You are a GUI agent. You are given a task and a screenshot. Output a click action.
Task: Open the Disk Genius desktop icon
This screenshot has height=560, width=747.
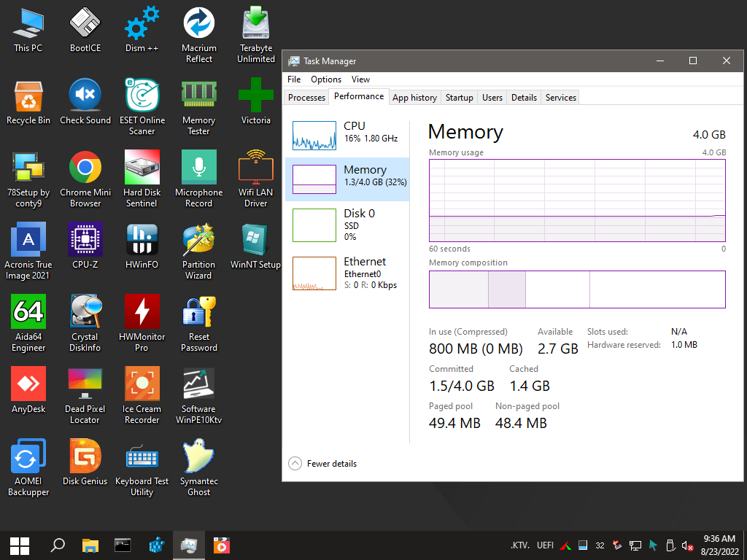coord(85,456)
